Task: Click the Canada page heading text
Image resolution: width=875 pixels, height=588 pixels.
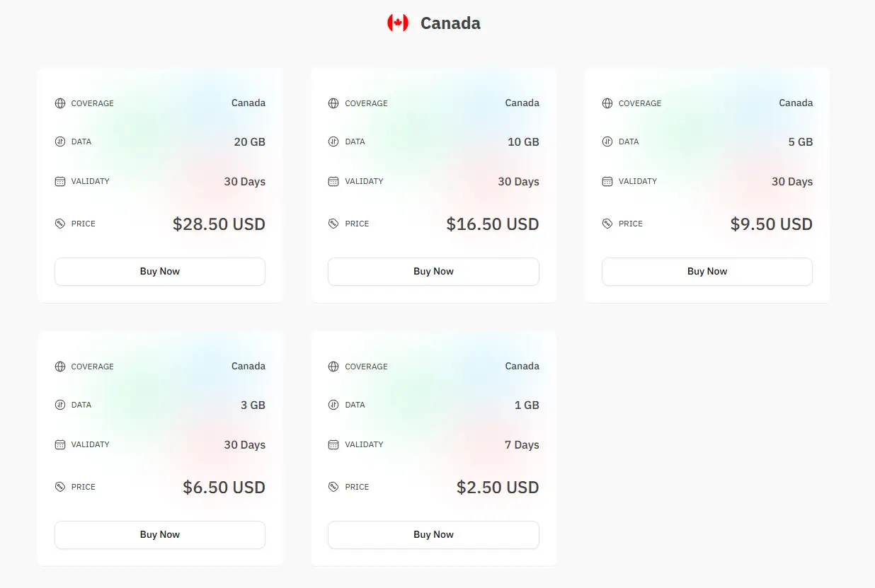Action: tap(450, 23)
